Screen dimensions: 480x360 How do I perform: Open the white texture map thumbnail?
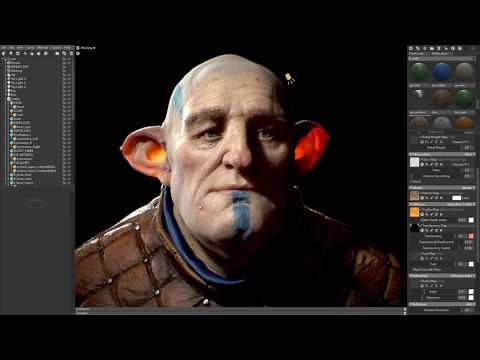pyautogui.click(x=414, y=162)
